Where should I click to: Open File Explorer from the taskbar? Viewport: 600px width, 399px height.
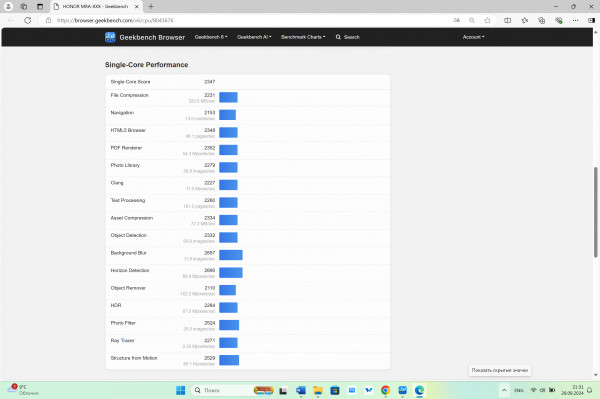(318, 390)
